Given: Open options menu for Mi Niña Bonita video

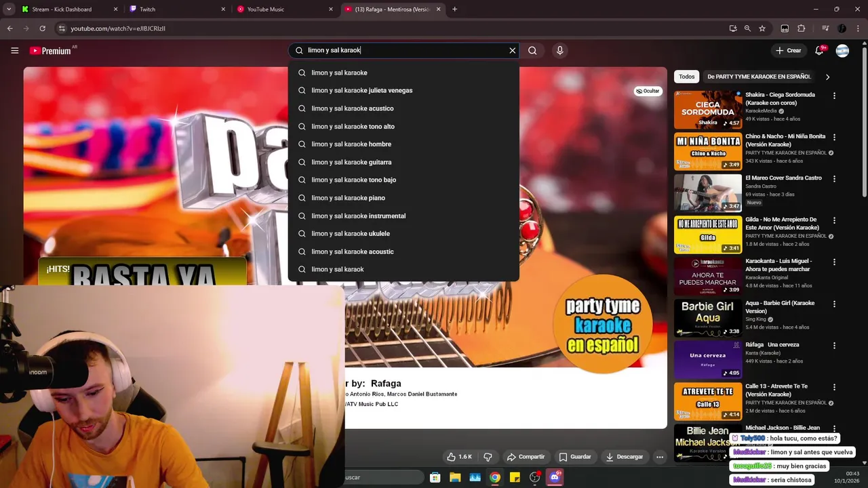Looking at the screenshot, I should pos(834,137).
